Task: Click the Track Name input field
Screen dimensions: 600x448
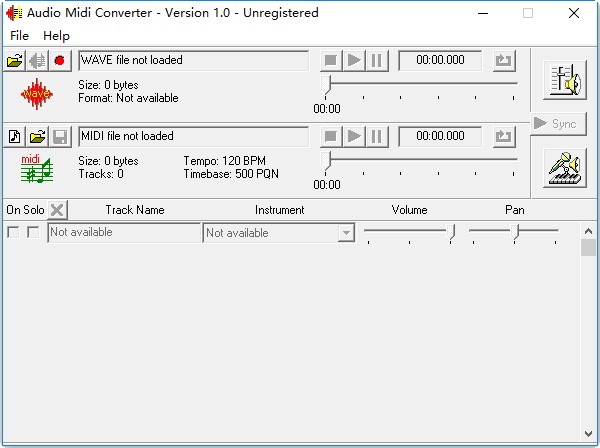Action: [x=124, y=232]
